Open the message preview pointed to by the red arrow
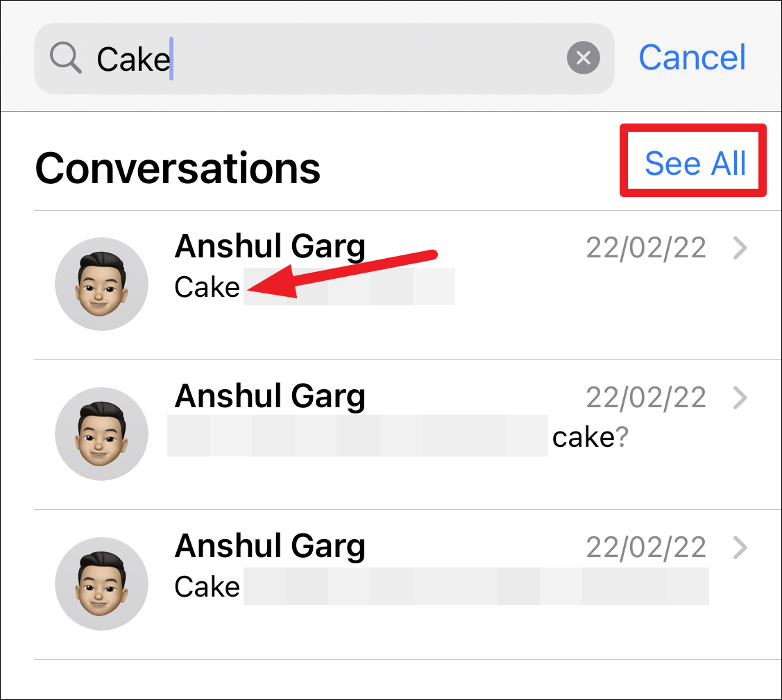The width and height of the screenshot is (782, 700). click(315, 287)
